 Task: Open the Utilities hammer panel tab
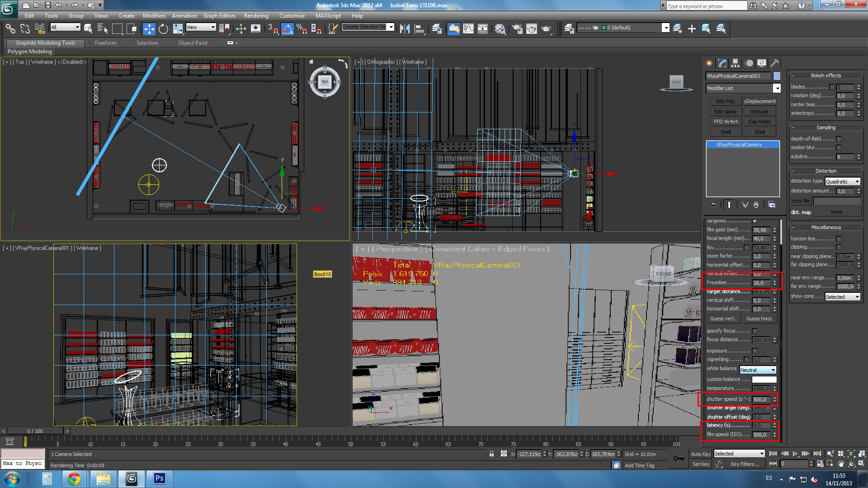(x=775, y=63)
